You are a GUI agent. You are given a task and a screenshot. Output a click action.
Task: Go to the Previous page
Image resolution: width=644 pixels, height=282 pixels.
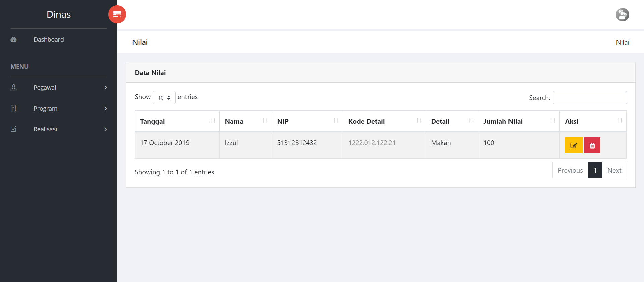click(x=570, y=170)
